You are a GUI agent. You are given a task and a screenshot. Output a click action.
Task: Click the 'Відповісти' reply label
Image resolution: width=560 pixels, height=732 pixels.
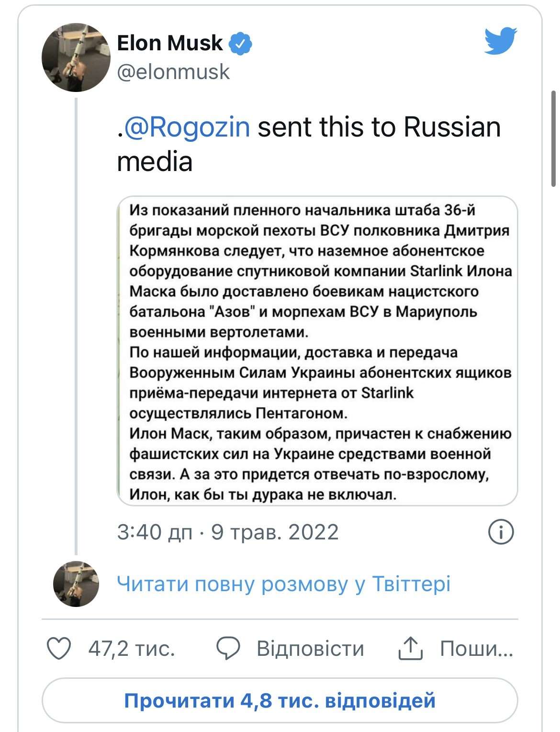[x=309, y=649]
